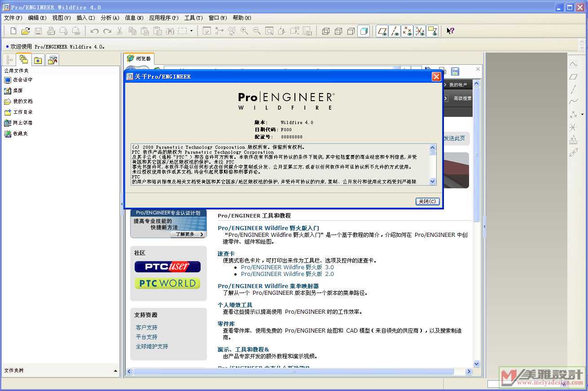The image size is (588, 391).
Task: Toggle datum axes display
Action: (x=395, y=31)
